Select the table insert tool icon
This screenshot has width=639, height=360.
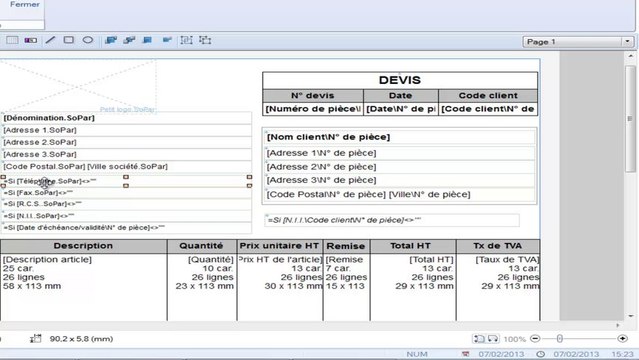click(12, 40)
